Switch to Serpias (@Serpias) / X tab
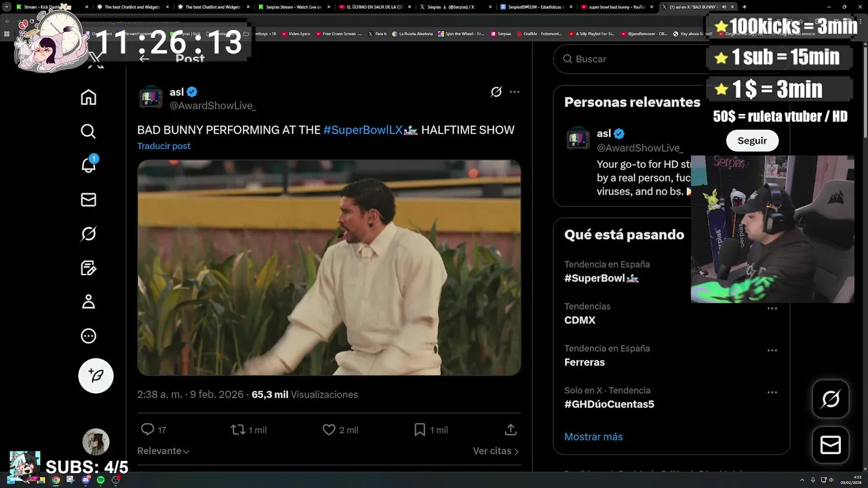The height and width of the screenshot is (488, 868). coord(454,7)
